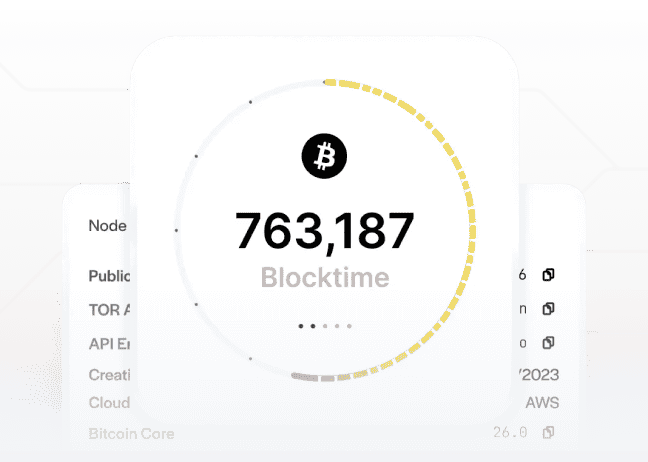
Task: Copy the Public key value
Action: pyautogui.click(x=548, y=275)
